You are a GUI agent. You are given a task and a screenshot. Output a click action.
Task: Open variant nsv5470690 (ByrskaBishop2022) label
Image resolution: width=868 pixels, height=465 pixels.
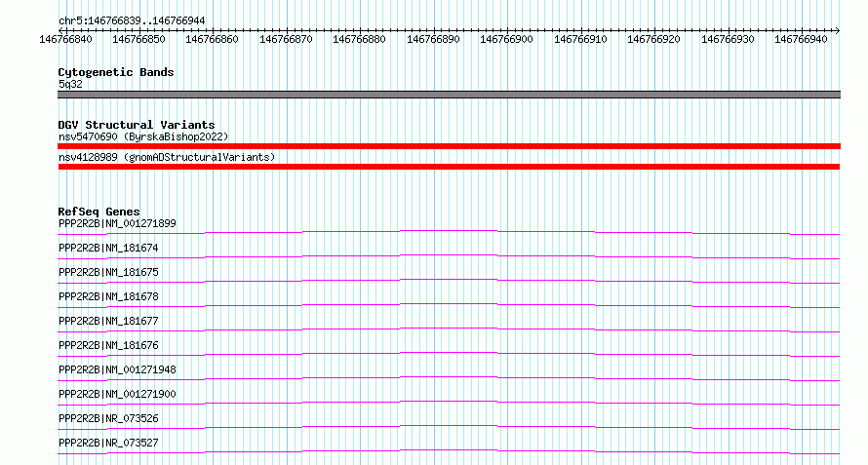point(143,136)
